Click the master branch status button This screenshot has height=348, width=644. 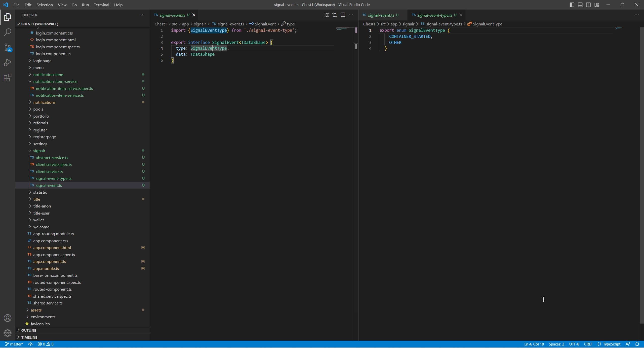14,344
